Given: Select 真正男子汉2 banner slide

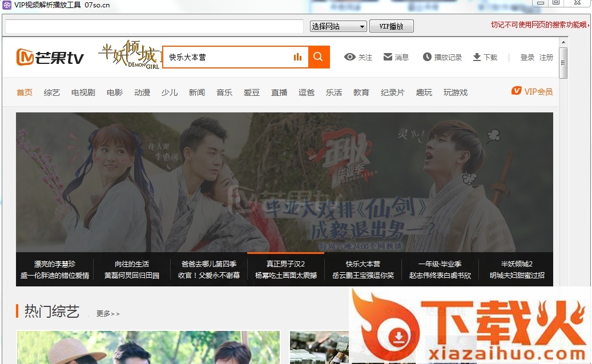Looking at the screenshot, I should 286,269.
